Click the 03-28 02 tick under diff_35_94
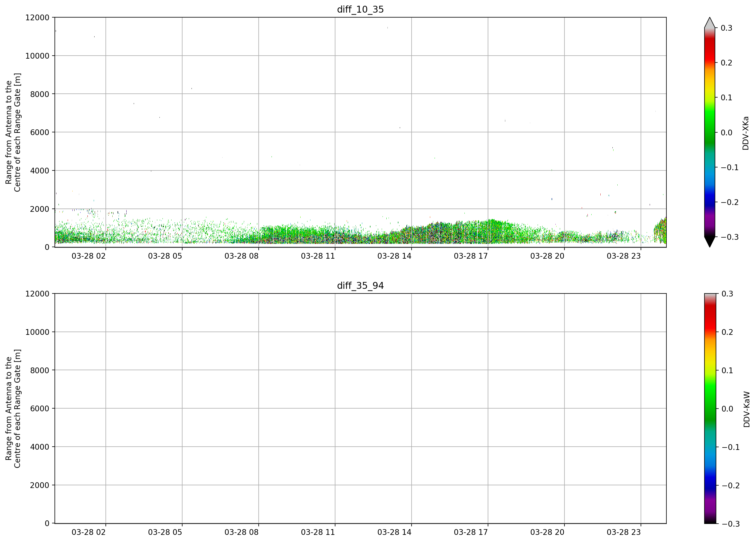 pyautogui.click(x=89, y=532)
